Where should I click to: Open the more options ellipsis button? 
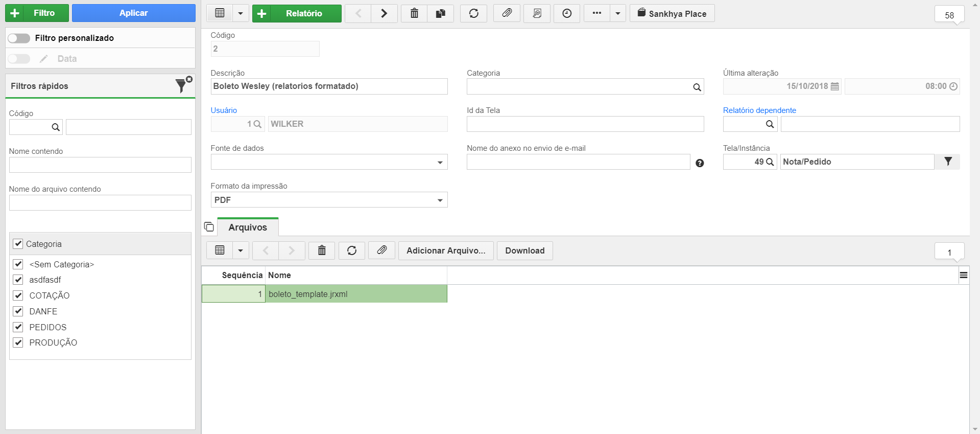click(597, 13)
